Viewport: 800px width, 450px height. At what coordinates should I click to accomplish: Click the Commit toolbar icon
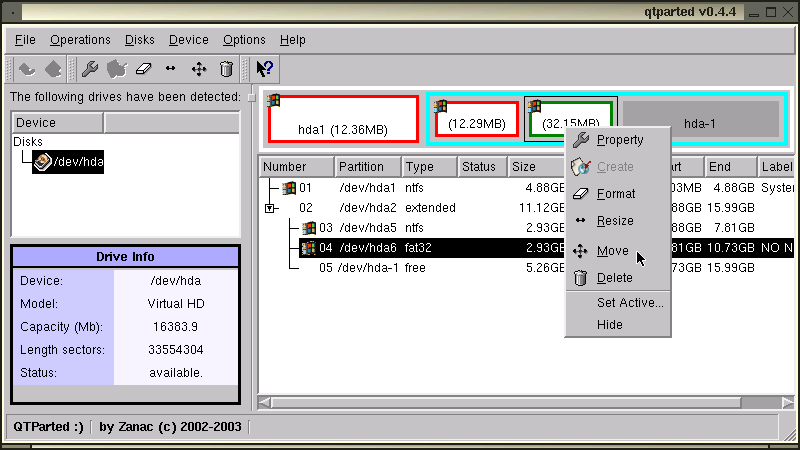tap(53, 69)
